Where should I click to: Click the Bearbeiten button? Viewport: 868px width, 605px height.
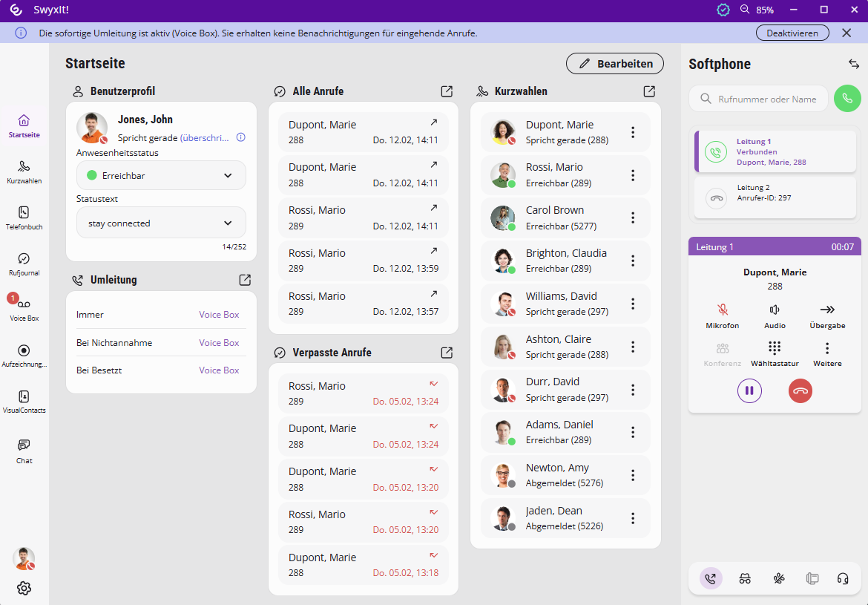coord(615,64)
